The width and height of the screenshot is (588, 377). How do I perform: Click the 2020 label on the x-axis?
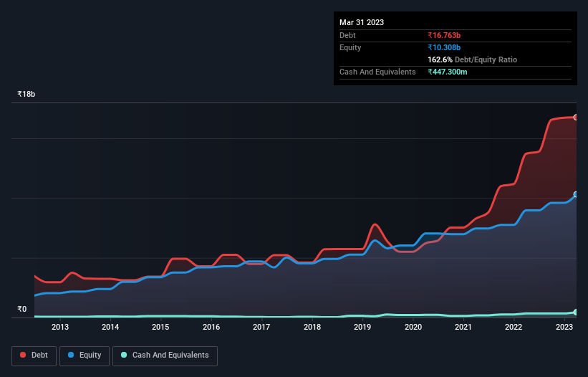coord(413,328)
